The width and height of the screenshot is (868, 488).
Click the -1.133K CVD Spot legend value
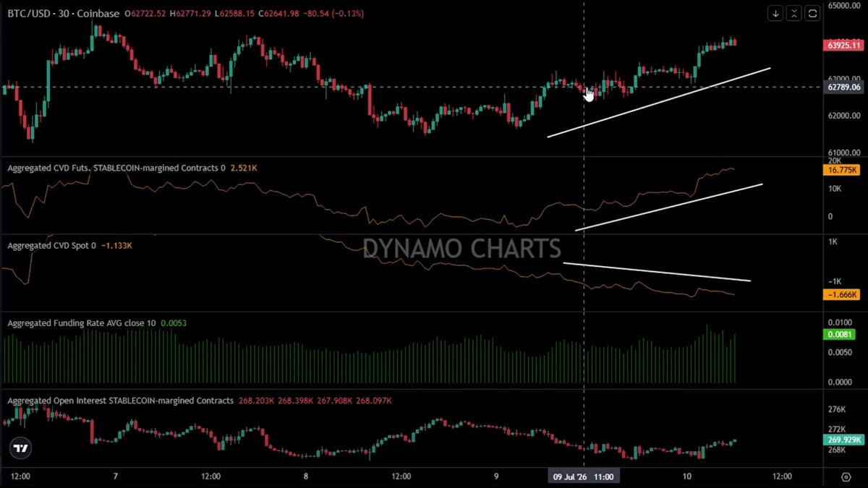pyautogui.click(x=116, y=246)
